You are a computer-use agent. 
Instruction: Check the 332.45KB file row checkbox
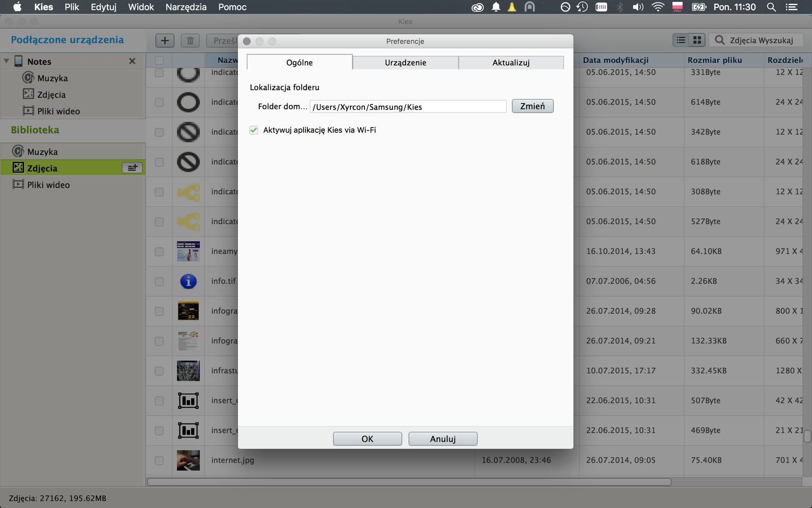[x=159, y=371]
